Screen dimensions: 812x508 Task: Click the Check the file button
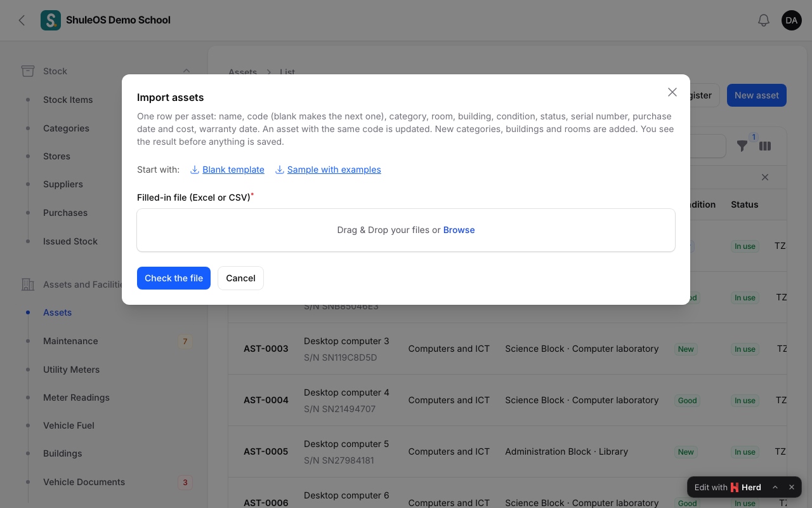pos(174,278)
